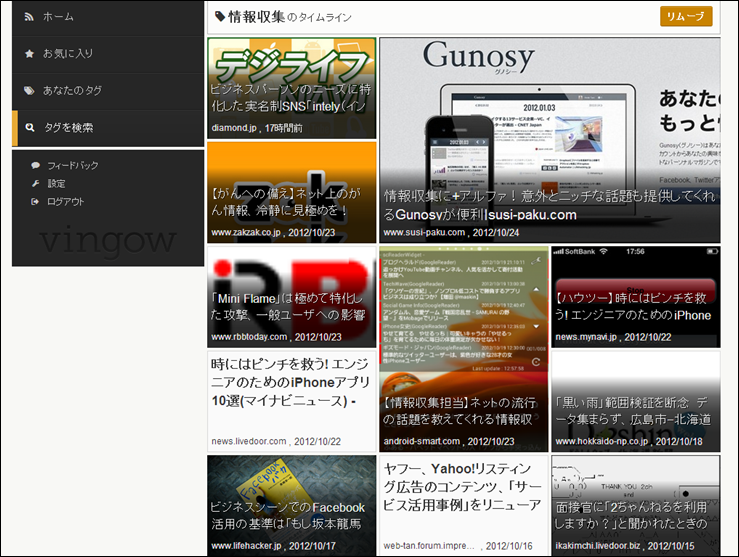This screenshot has height=557, width=739.
Task: Click the ログアウト link
Action: pos(66,202)
